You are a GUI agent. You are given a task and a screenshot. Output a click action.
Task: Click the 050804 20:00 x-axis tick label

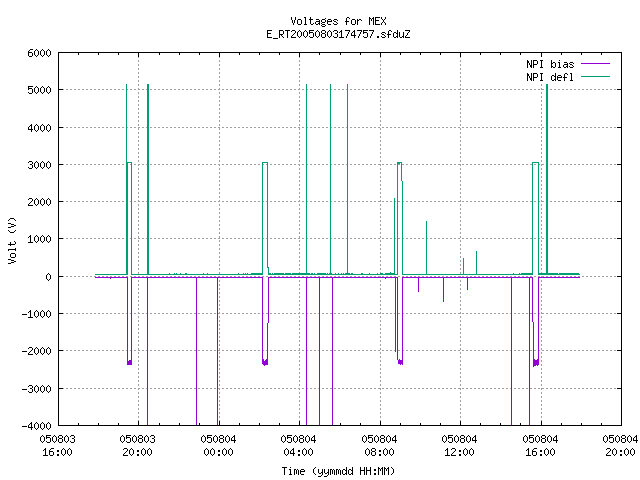pyautogui.click(x=620, y=446)
